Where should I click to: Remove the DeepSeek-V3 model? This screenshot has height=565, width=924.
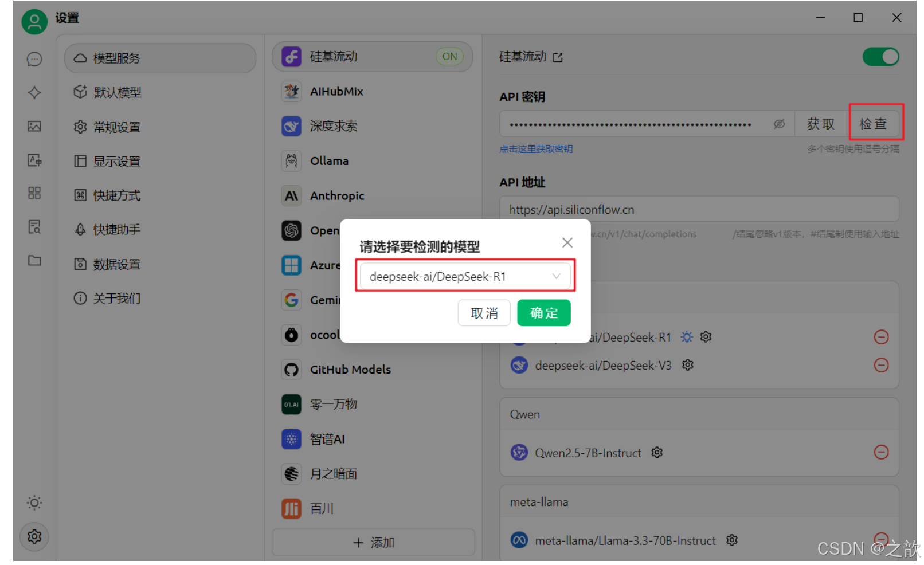[881, 365]
